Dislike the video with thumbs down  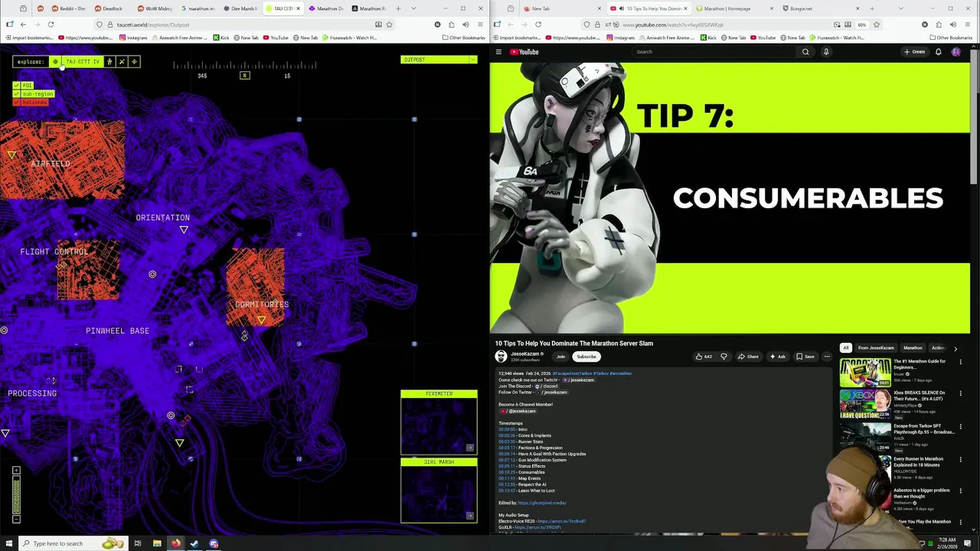tap(724, 357)
